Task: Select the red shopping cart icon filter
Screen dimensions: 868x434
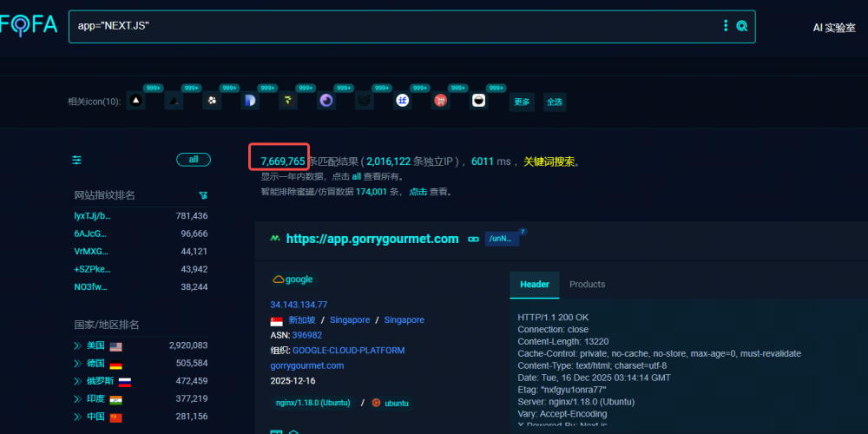Action: [440, 102]
